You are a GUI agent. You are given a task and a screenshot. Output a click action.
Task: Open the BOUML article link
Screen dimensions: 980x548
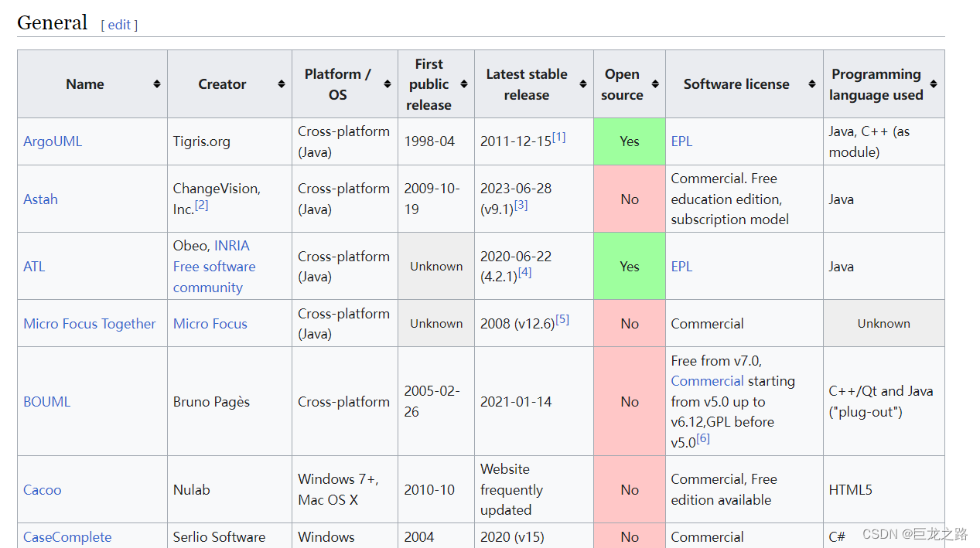coord(46,402)
